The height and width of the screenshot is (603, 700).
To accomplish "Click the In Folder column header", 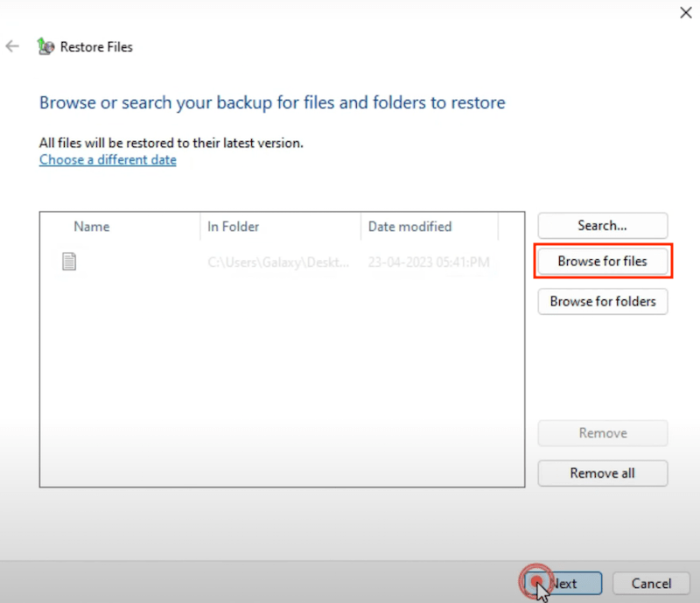I will pos(233,226).
